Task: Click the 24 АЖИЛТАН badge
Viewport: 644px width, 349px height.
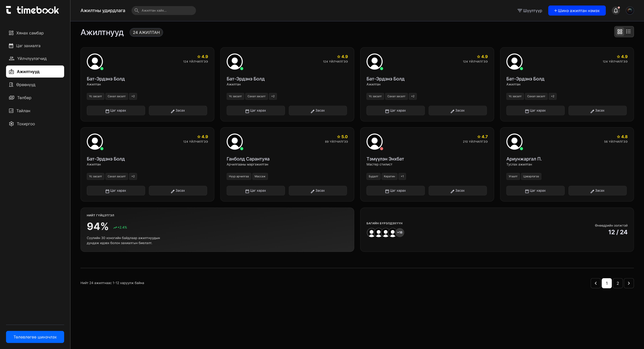Action: pos(146,33)
